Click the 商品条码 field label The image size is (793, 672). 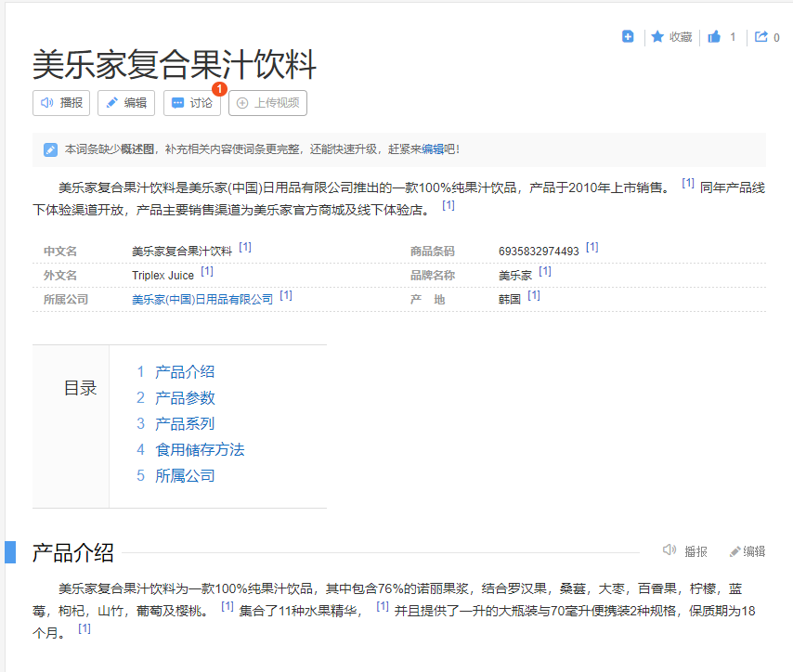pos(433,252)
